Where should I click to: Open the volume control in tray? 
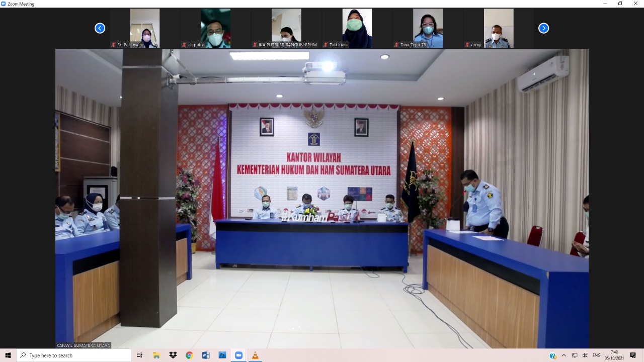tap(585, 355)
